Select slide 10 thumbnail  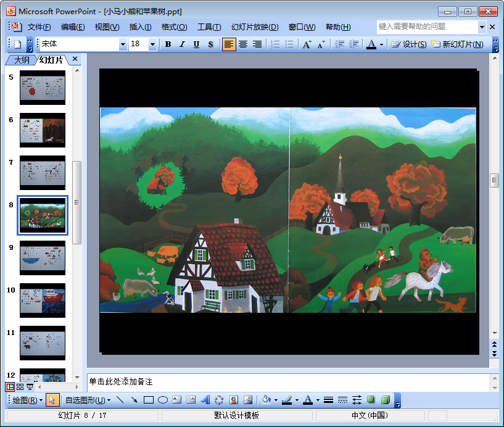point(43,301)
